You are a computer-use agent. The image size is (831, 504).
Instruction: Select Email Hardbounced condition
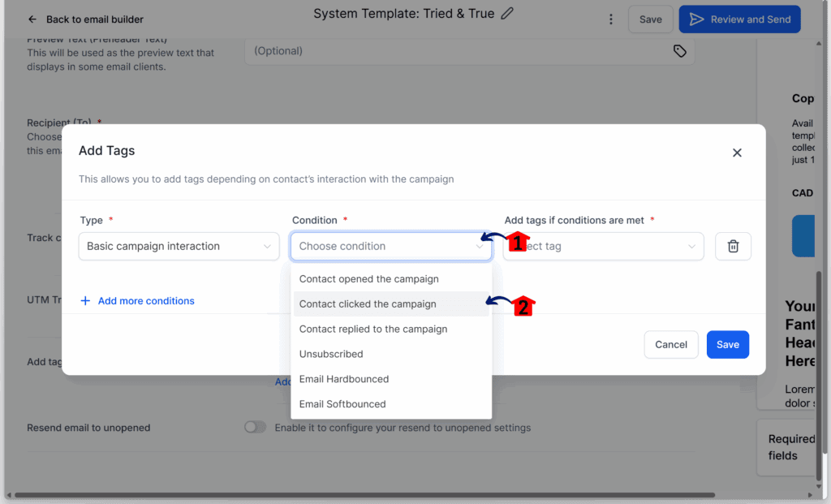click(344, 379)
